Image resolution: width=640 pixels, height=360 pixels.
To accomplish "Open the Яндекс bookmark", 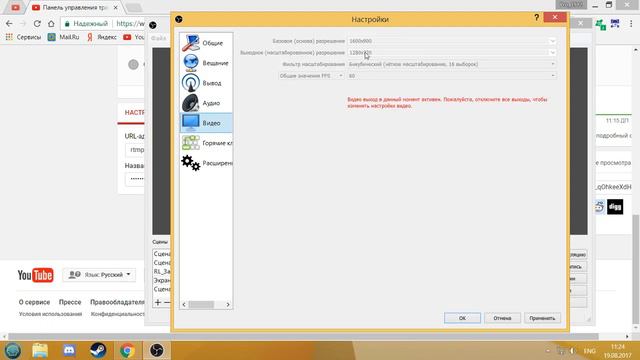I will pos(102,37).
